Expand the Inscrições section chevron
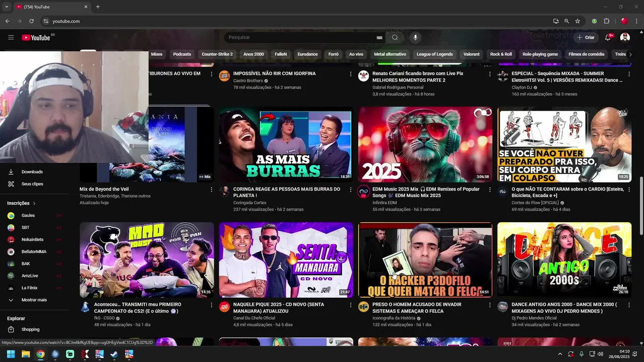 34,204
